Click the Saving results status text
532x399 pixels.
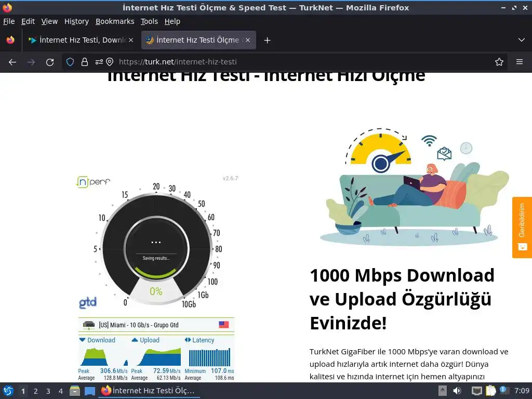coord(156,258)
